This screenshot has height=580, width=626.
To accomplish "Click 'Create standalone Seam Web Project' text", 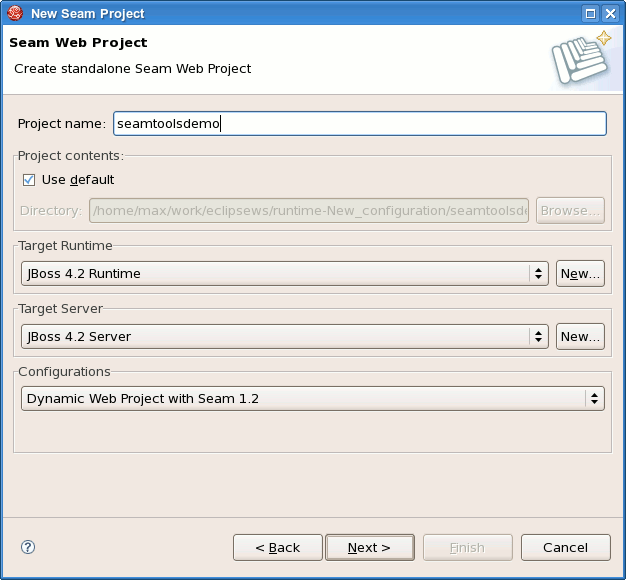I will click(x=133, y=69).
